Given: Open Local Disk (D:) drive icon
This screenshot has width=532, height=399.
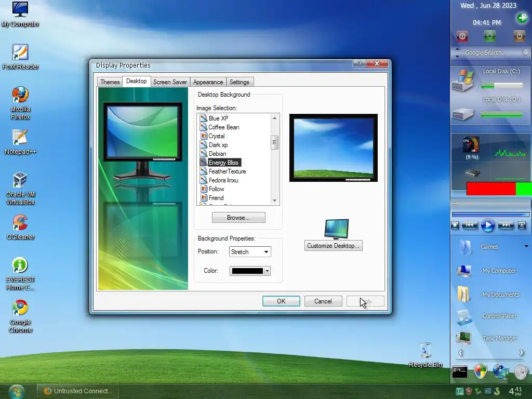Looking at the screenshot, I should 463,113.
